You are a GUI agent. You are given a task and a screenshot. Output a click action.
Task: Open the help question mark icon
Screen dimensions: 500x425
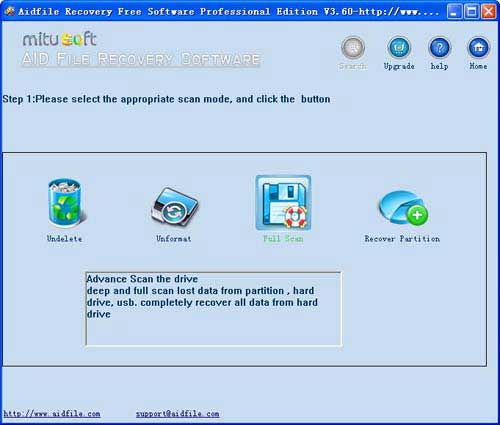[x=439, y=48]
